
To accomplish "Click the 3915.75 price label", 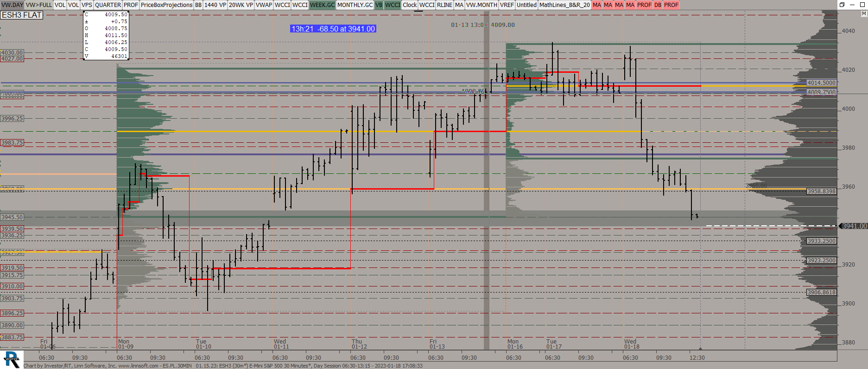I will (x=12, y=275).
